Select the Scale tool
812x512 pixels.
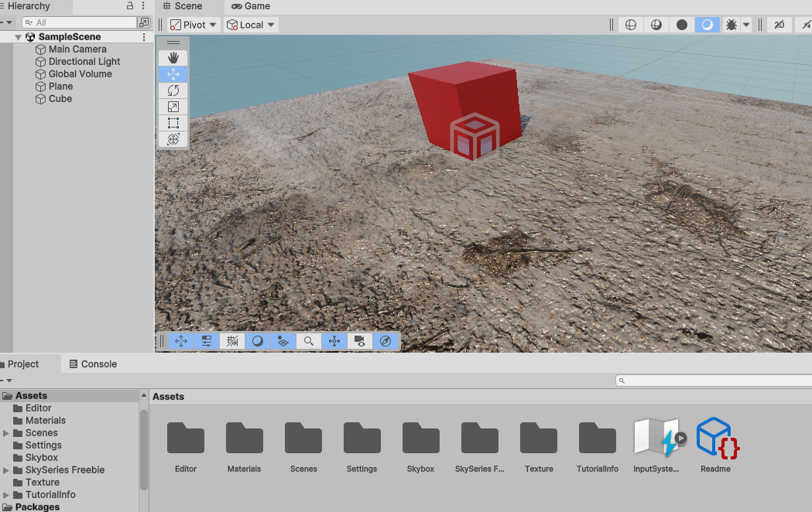(x=173, y=107)
